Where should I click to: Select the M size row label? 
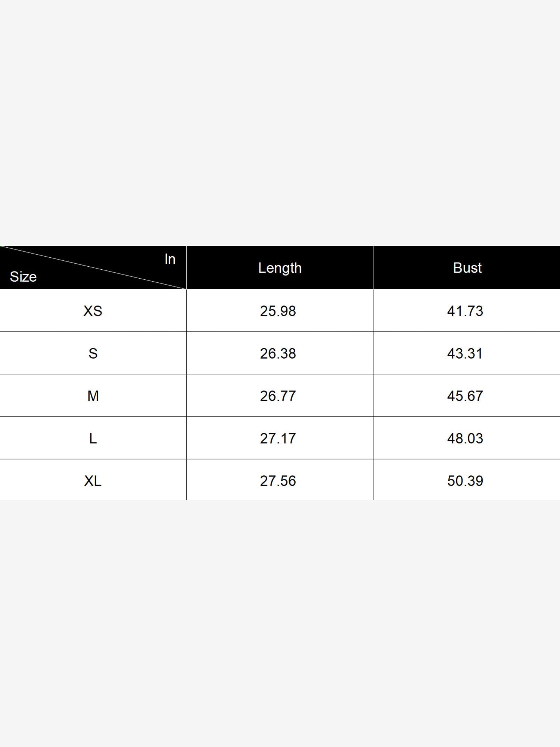[x=93, y=396]
